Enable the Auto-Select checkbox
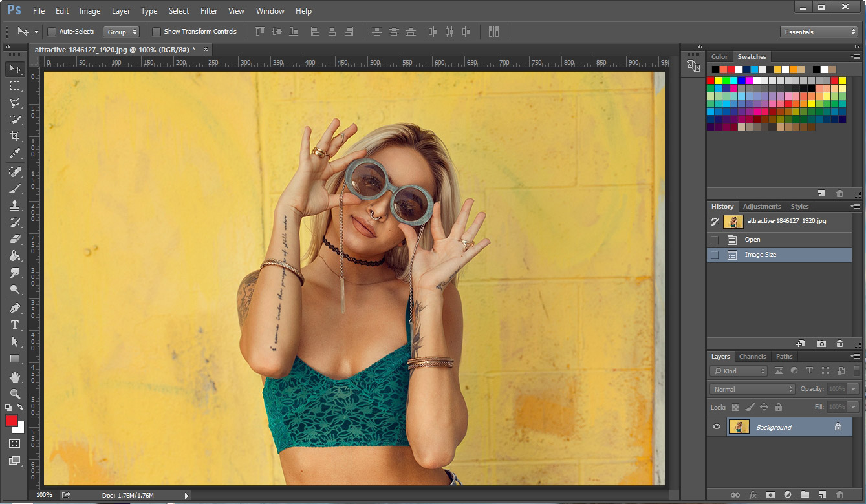The height and width of the screenshot is (504, 866). pyautogui.click(x=52, y=32)
